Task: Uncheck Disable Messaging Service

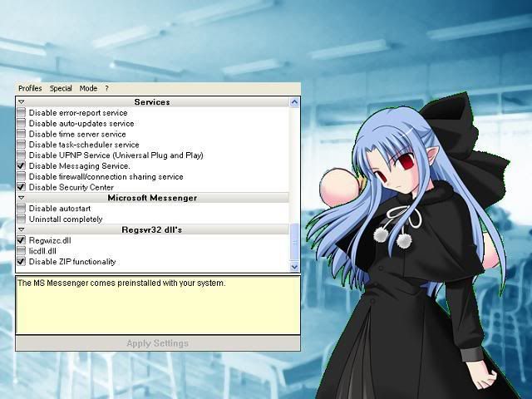Action: [22, 166]
